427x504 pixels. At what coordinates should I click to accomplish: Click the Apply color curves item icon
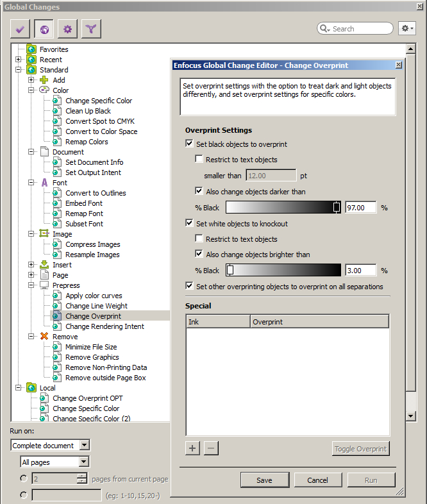pos(57,296)
